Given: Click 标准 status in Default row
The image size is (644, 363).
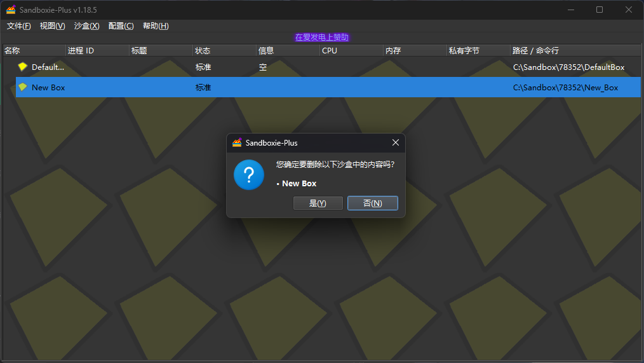Looking at the screenshot, I should 203,67.
